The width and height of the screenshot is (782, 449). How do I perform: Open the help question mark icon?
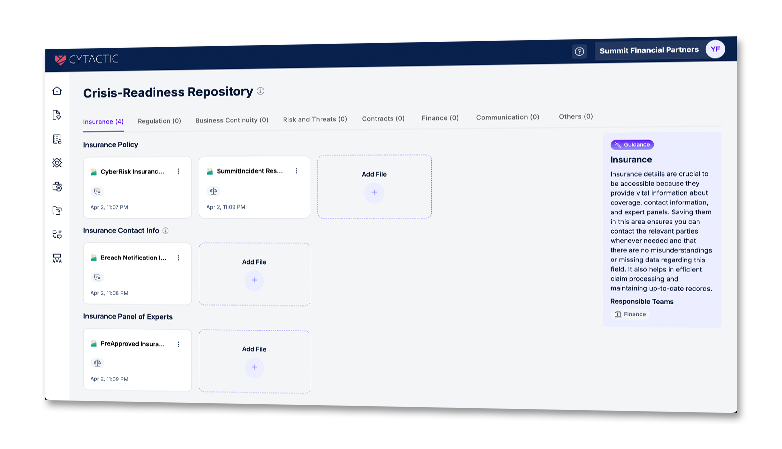point(579,51)
